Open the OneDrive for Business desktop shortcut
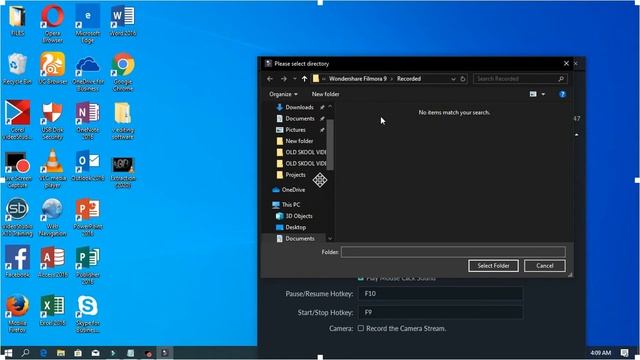Screen dimensions: 640x360 coord(87,72)
